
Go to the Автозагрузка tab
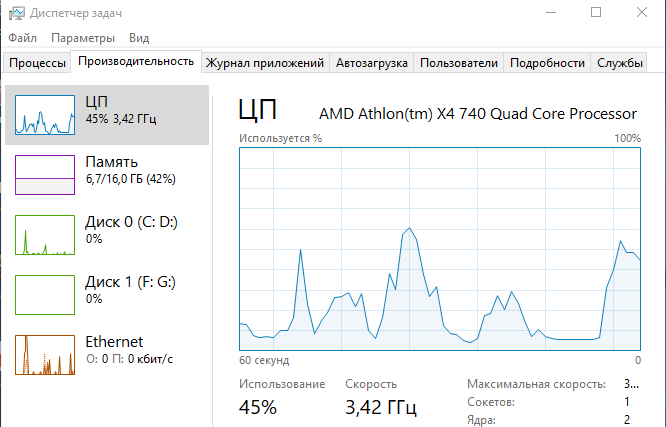click(x=371, y=63)
